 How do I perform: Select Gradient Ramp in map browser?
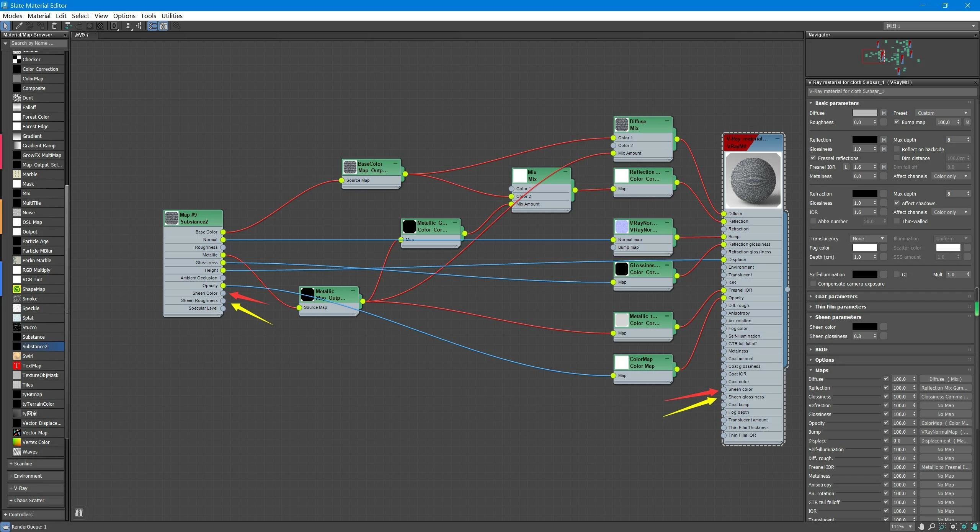(x=39, y=145)
